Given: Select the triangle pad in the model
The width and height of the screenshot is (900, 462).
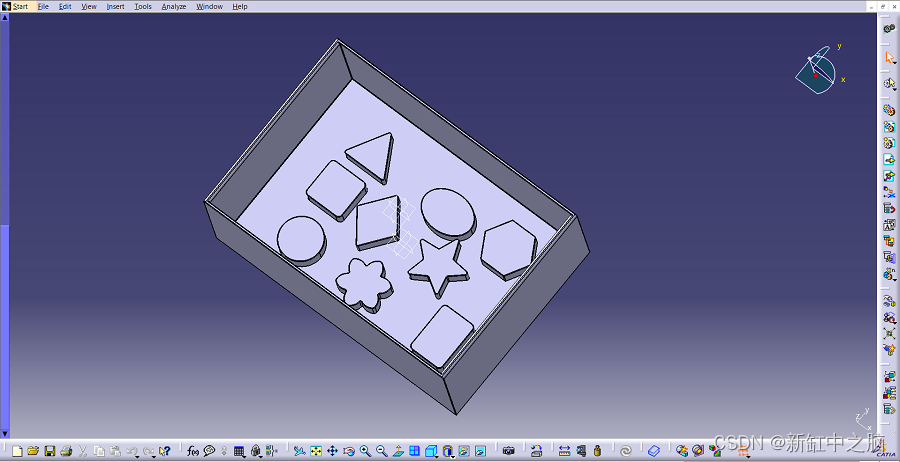Looking at the screenshot, I should tap(373, 156).
